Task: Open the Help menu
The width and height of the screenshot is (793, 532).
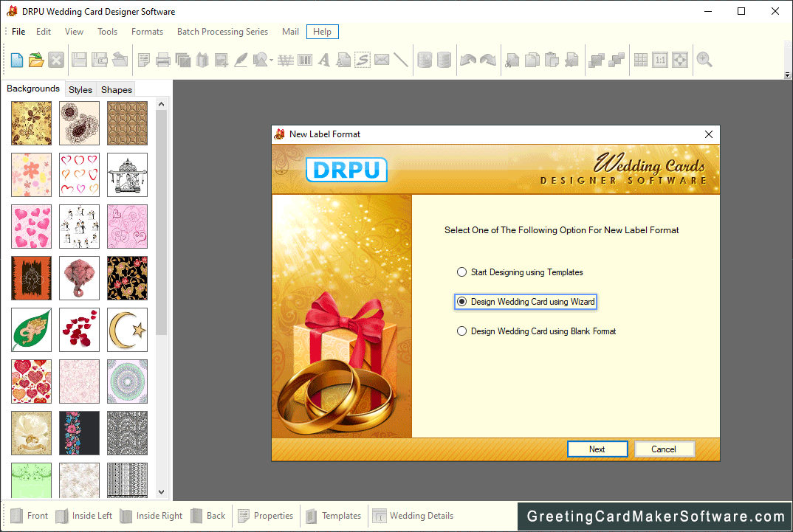Action: tap(322, 32)
